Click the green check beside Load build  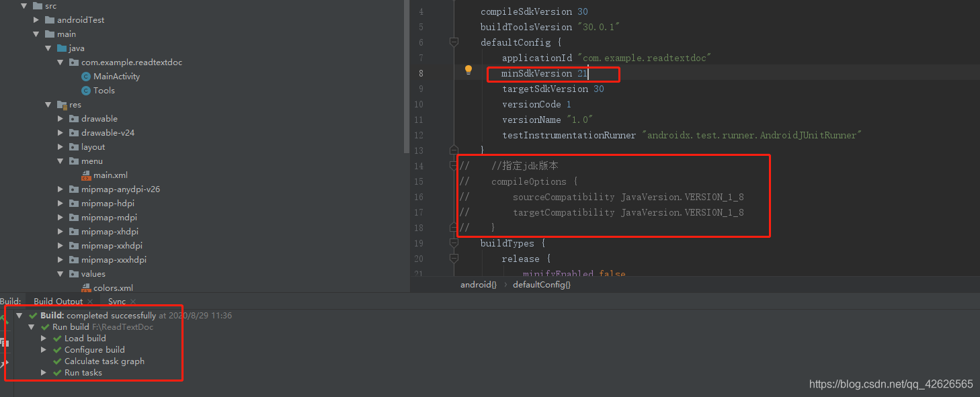click(x=58, y=339)
